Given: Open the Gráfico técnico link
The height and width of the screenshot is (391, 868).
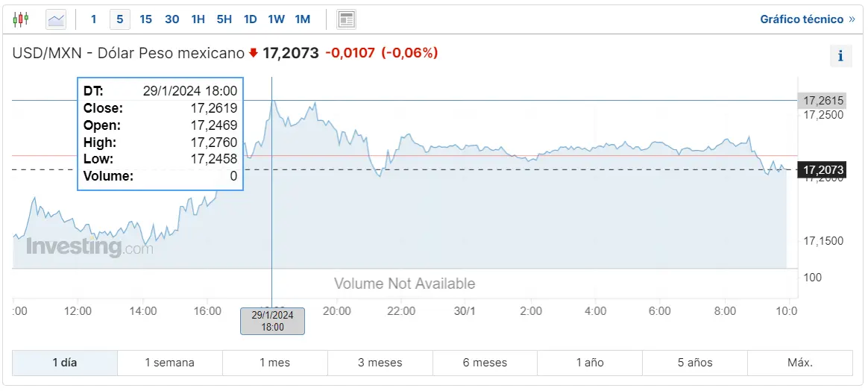Looking at the screenshot, I should 808,19.
